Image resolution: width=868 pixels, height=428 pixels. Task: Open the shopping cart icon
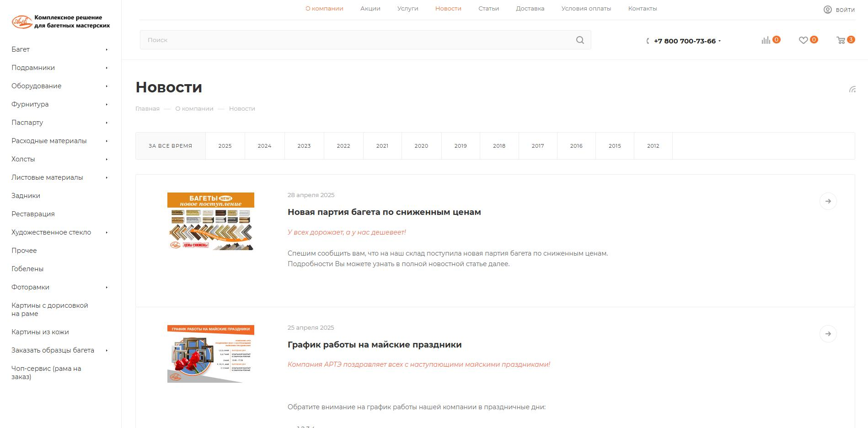click(x=841, y=40)
